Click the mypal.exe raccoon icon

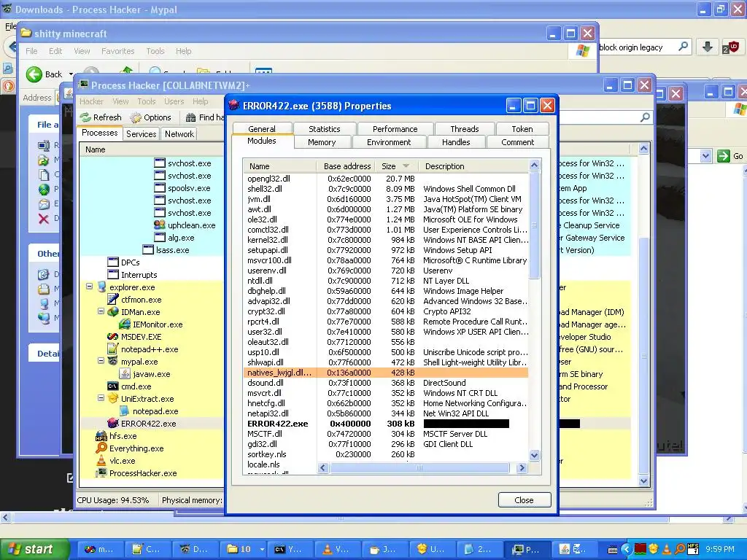(113, 362)
